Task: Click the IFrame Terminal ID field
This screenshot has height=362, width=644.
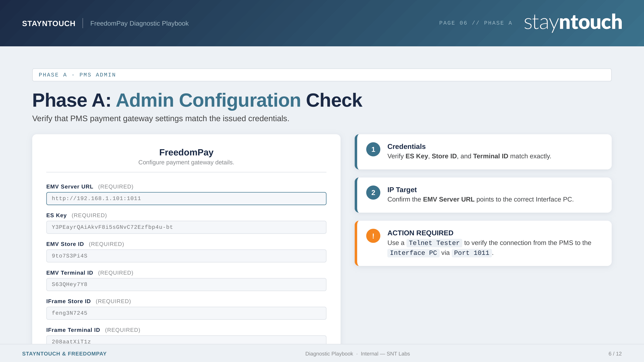Action: pos(186,340)
